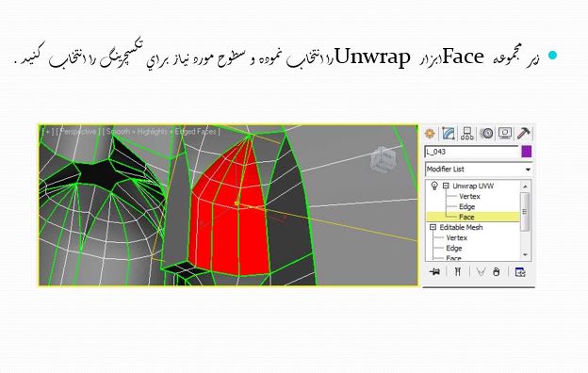Open Configure Modifier Sets icon
Screen dimensions: 588x373
[520, 272]
